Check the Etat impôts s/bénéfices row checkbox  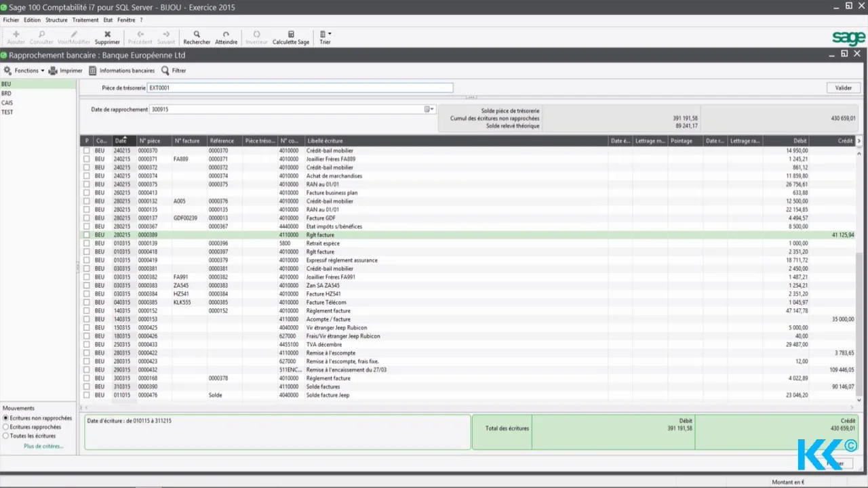(x=86, y=226)
